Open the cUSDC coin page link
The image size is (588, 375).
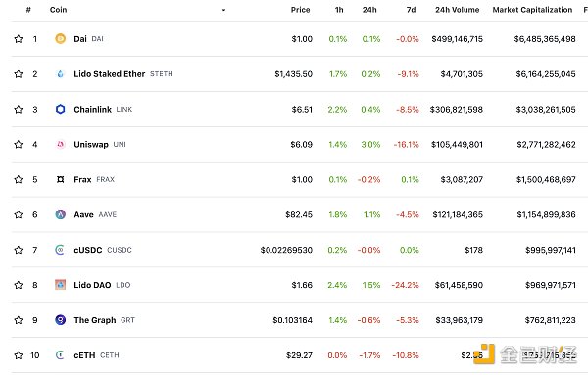coord(88,250)
